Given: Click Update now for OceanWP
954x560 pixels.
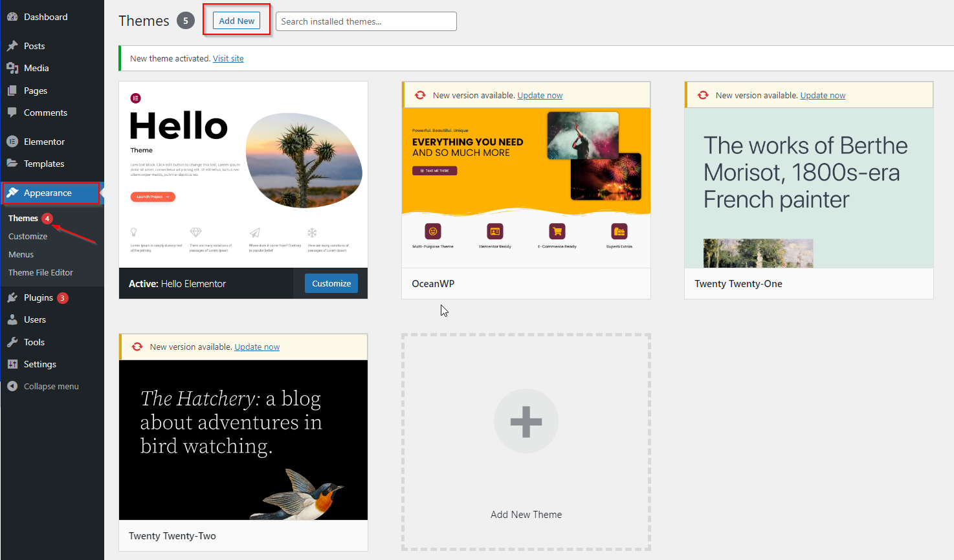Looking at the screenshot, I should point(540,95).
